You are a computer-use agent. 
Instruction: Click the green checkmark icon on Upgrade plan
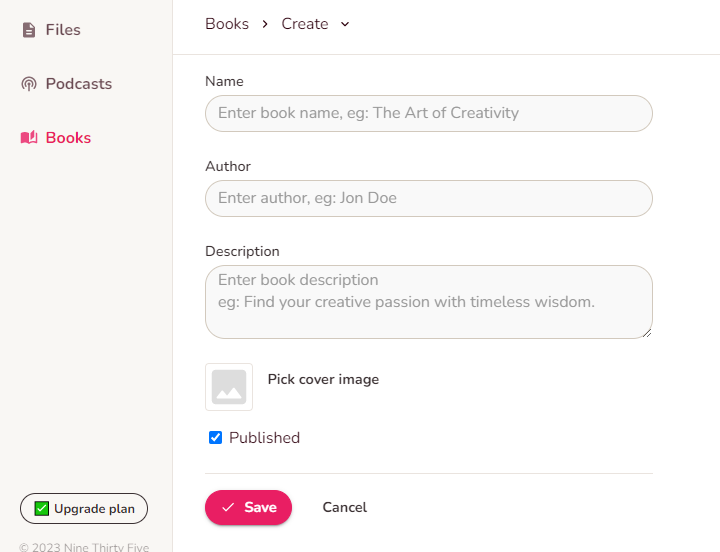pyautogui.click(x=42, y=509)
